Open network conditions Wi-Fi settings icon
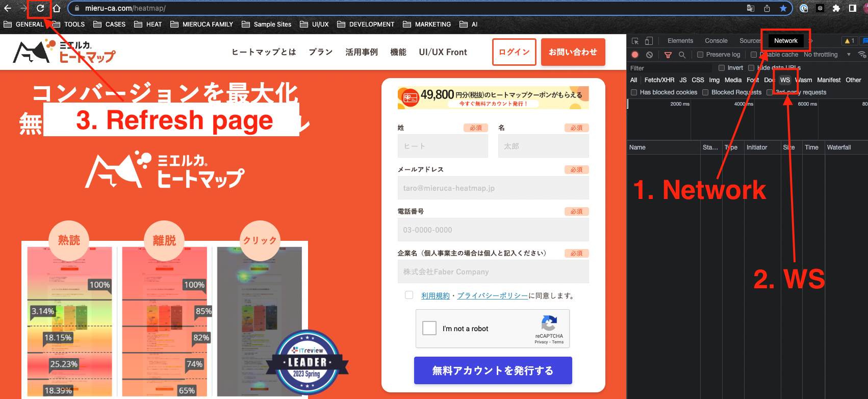 [x=862, y=55]
